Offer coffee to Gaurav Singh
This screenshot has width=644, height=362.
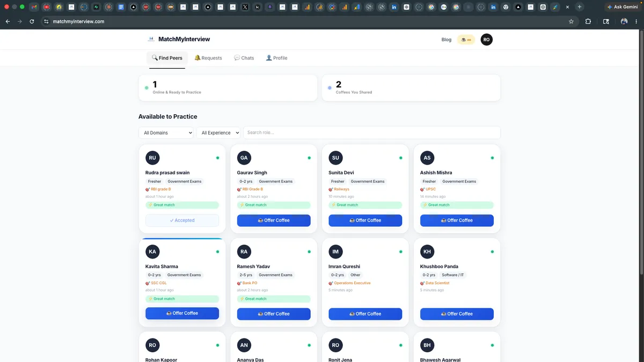[x=274, y=220]
